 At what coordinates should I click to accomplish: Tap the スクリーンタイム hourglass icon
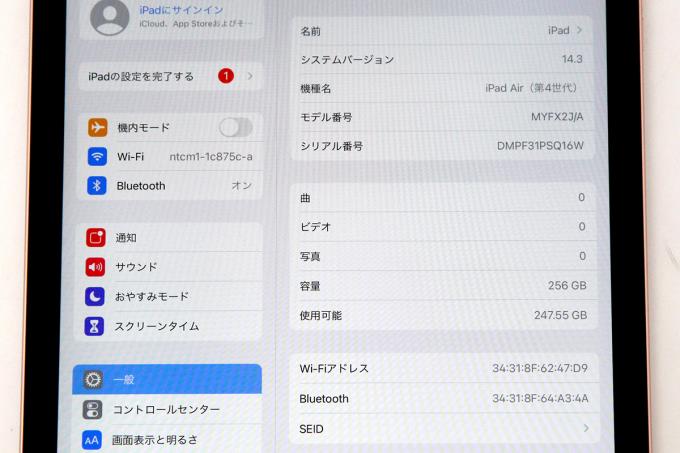tap(94, 326)
